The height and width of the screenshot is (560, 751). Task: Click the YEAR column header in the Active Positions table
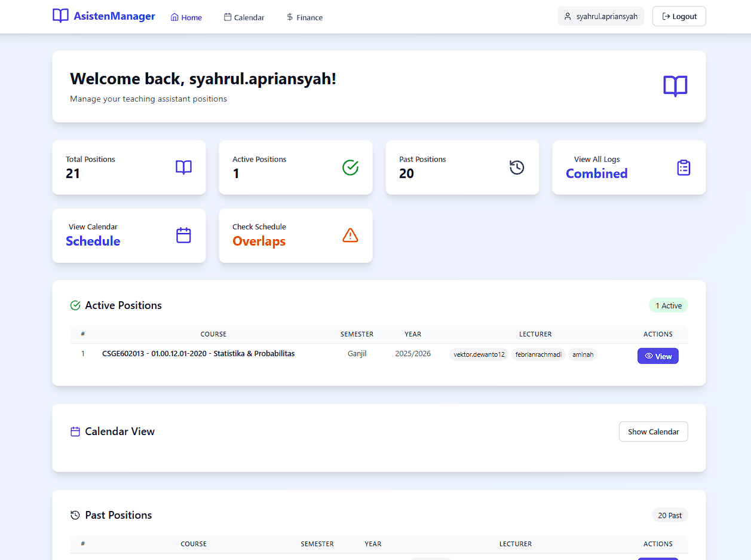click(413, 334)
